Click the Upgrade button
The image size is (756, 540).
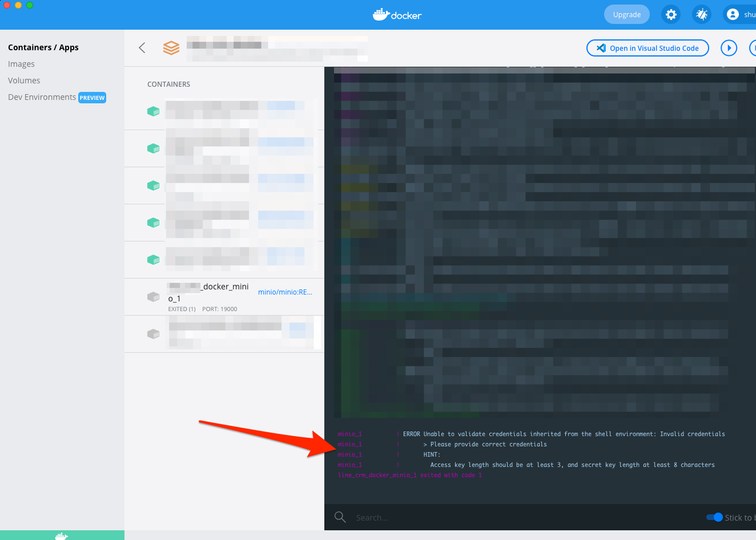(626, 14)
